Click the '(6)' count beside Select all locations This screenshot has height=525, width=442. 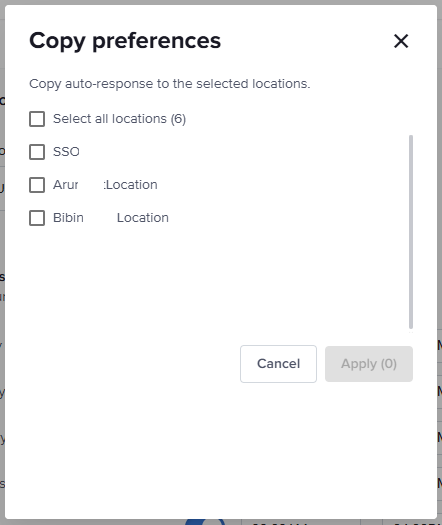178,119
